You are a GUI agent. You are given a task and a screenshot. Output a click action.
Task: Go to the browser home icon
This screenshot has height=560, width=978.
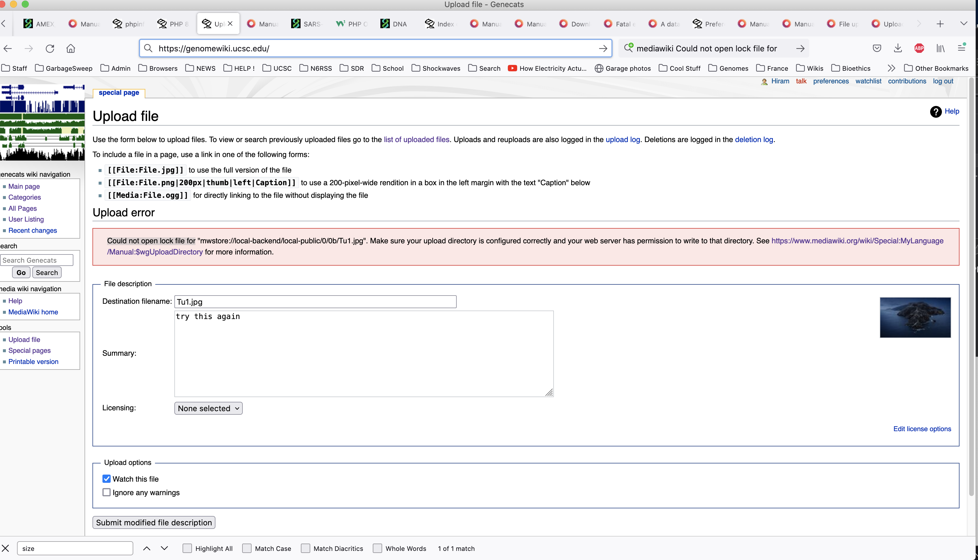tap(71, 48)
